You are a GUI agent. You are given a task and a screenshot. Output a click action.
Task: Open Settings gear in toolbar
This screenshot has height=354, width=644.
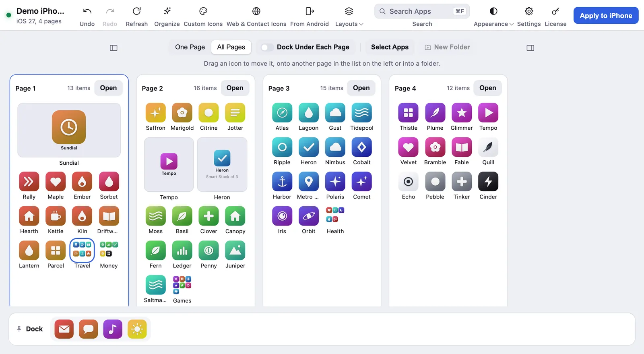click(529, 11)
